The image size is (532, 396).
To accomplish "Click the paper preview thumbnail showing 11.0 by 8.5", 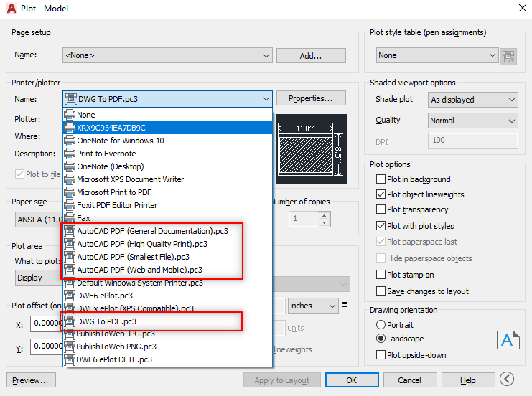I will (311, 149).
